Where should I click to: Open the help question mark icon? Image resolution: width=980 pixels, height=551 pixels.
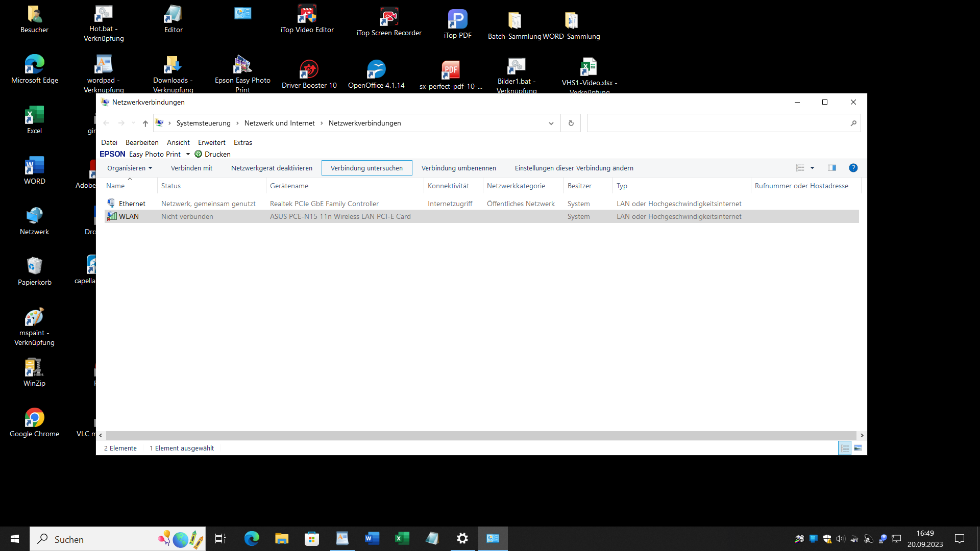pos(853,168)
